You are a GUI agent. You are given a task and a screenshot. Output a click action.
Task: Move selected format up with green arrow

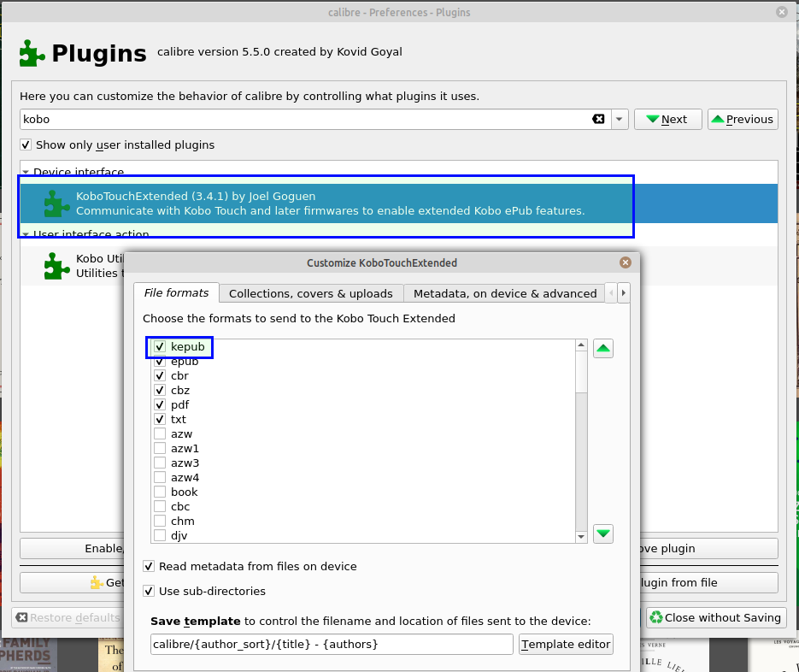point(602,349)
